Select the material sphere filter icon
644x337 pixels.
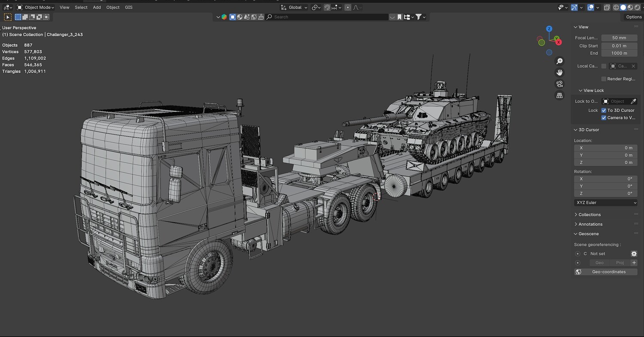[x=240, y=17]
